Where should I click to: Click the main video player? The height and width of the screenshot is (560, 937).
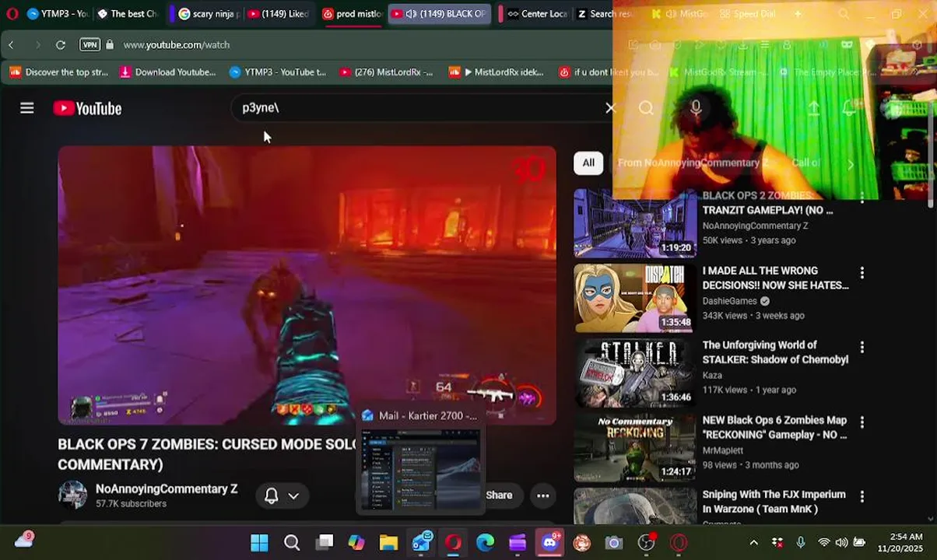click(x=307, y=285)
